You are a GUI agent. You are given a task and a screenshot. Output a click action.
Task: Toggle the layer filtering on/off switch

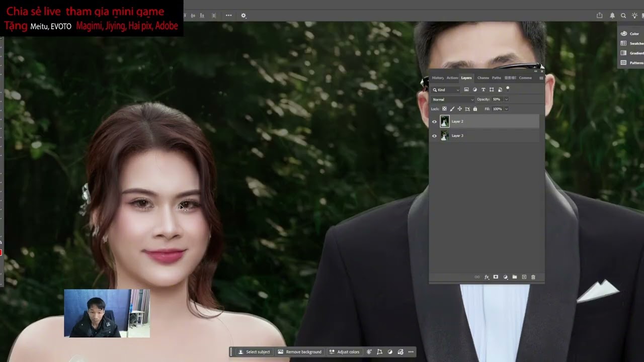(508, 88)
